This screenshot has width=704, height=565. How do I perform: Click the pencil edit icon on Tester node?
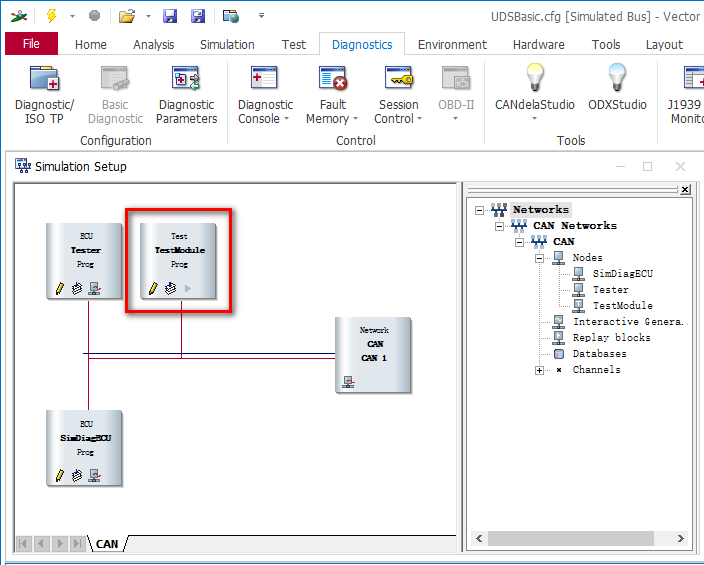59,288
